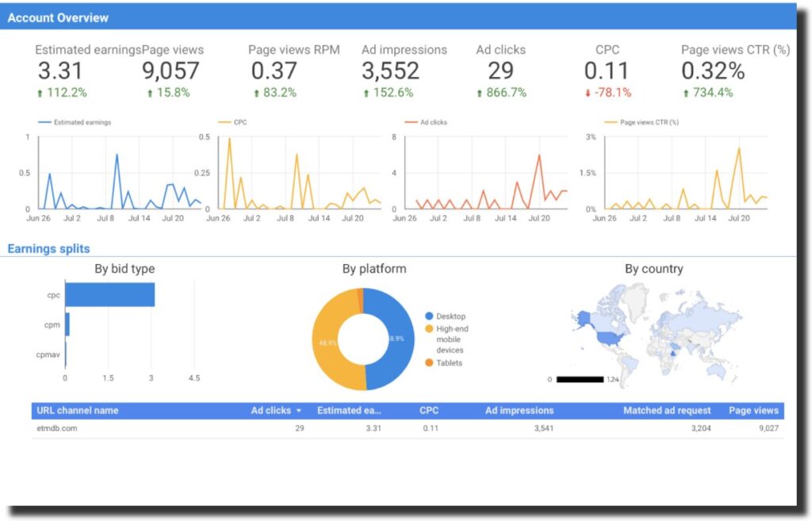Click the Page views CTR value 0.32%
Image resolution: width=812 pixels, height=521 pixels.
pyautogui.click(x=713, y=71)
